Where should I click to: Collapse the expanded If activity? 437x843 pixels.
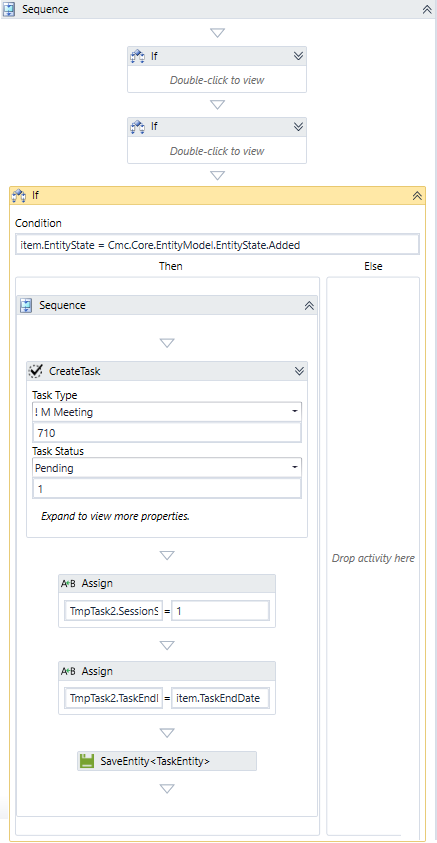(x=417, y=196)
